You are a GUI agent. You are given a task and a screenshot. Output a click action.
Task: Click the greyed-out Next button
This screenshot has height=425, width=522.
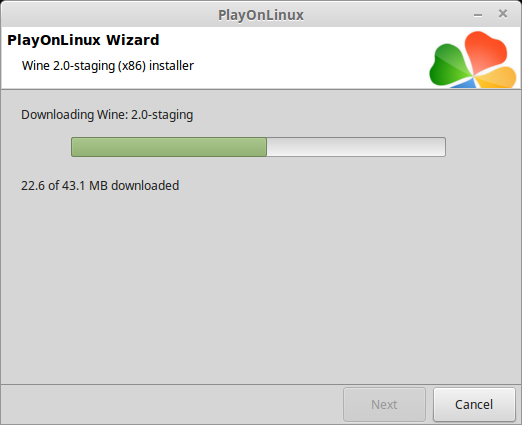click(x=384, y=405)
